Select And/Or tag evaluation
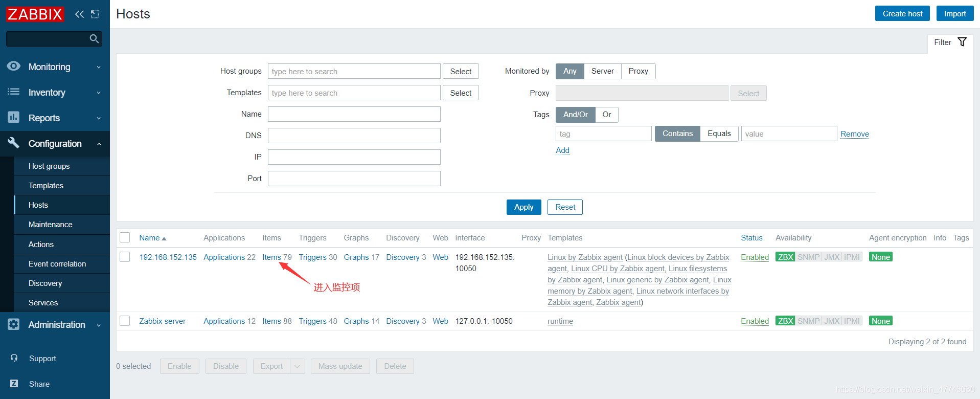Image resolution: width=980 pixels, height=399 pixels. [x=576, y=115]
